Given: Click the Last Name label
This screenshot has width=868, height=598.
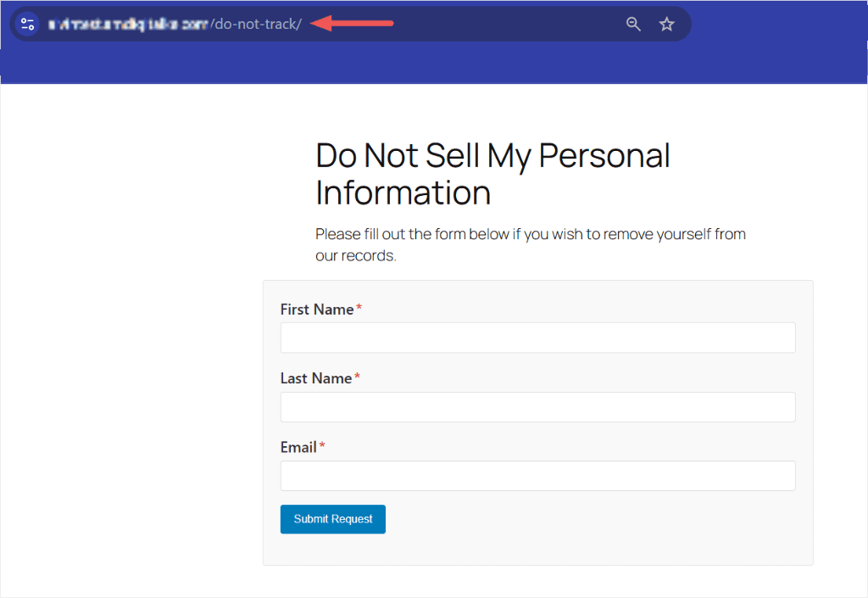Looking at the screenshot, I should [x=316, y=378].
